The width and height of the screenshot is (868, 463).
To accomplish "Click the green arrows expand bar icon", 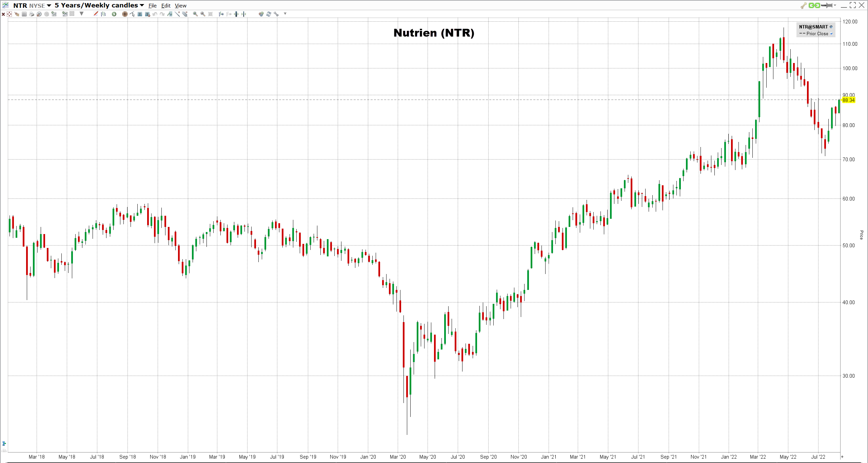I will [x=236, y=14].
